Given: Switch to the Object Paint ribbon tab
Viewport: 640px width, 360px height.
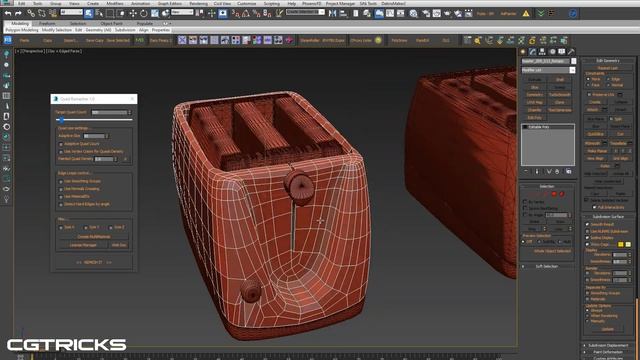Looking at the screenshot, I should click(111, 24).
